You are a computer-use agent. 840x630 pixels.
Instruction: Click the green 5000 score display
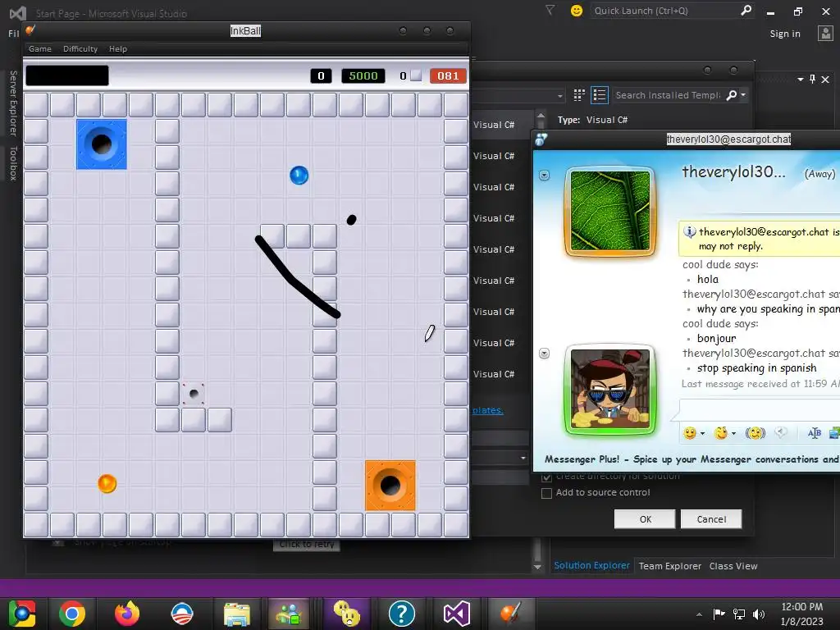point(363,75)
